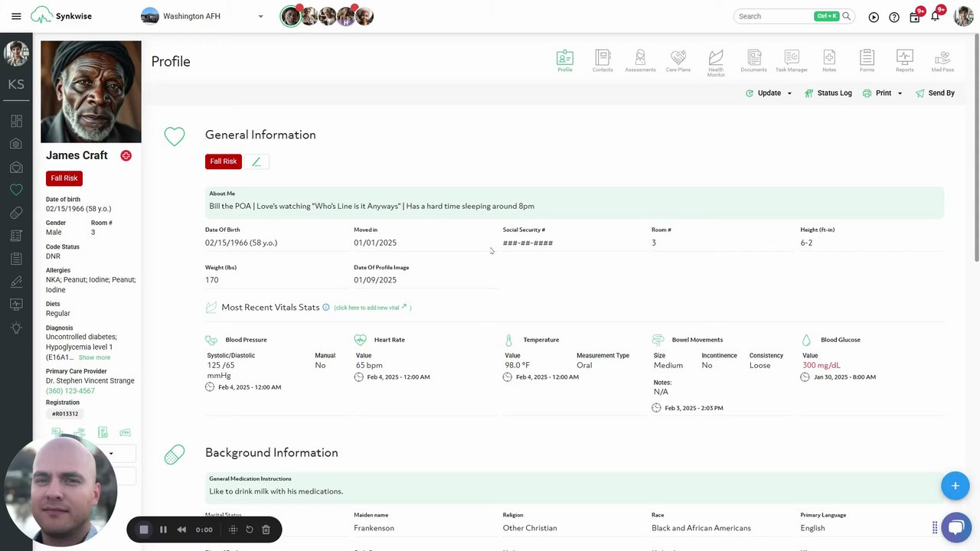Open the Reports tab
The width and height of the screenshot is (980, 551).
[x=905, y=61]
